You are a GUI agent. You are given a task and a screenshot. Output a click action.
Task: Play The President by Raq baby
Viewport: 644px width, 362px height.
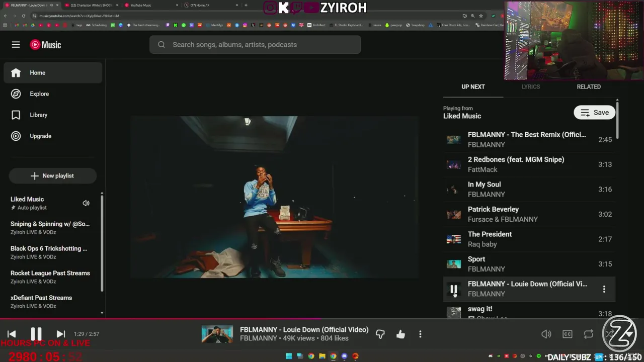click(x=529, y=239)
